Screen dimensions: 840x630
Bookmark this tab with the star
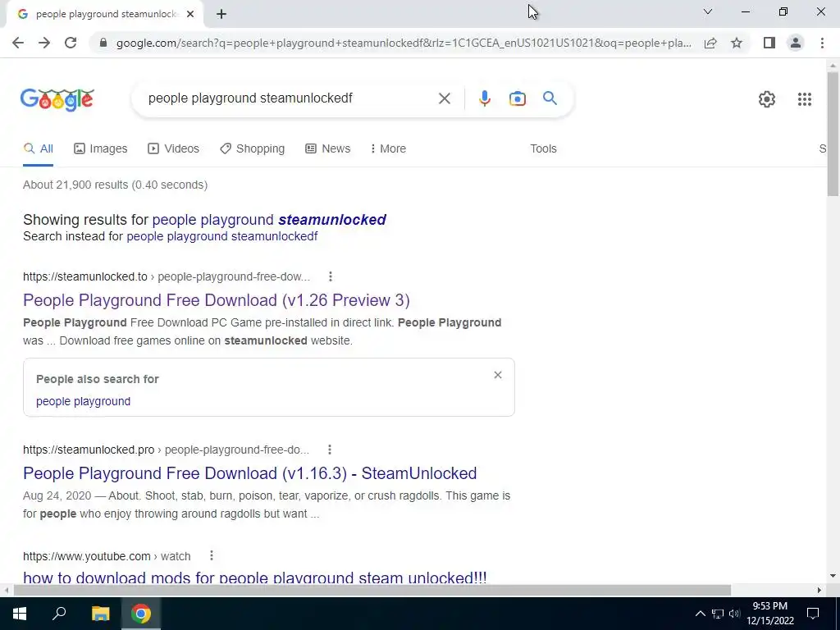click(737, 43)
